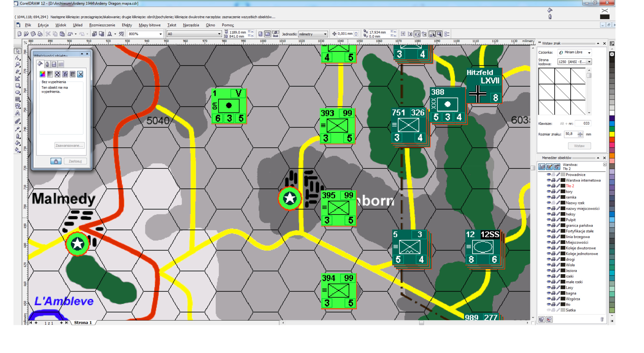
Task: Open the Efekty menu
Action: (127, 25)
